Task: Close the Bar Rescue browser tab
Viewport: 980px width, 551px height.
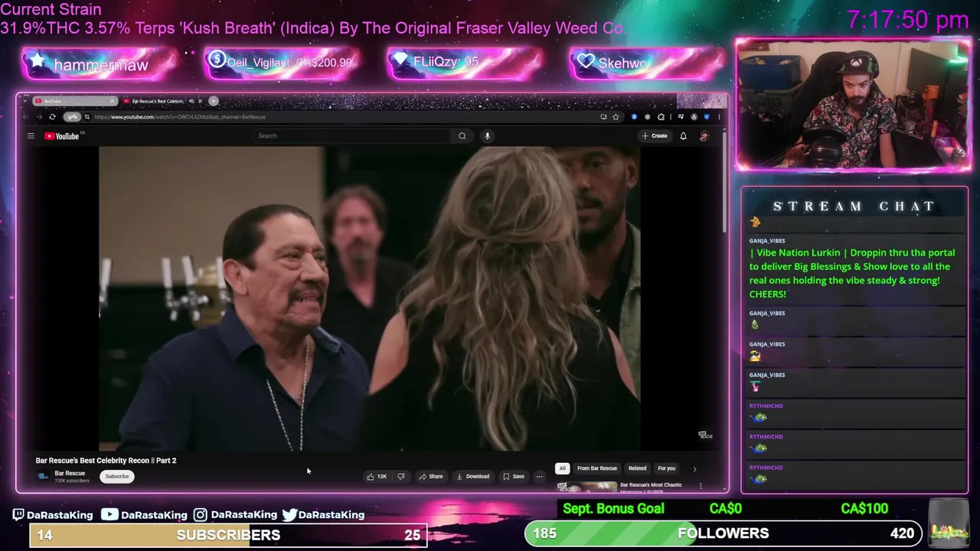Action: point(200,101)
